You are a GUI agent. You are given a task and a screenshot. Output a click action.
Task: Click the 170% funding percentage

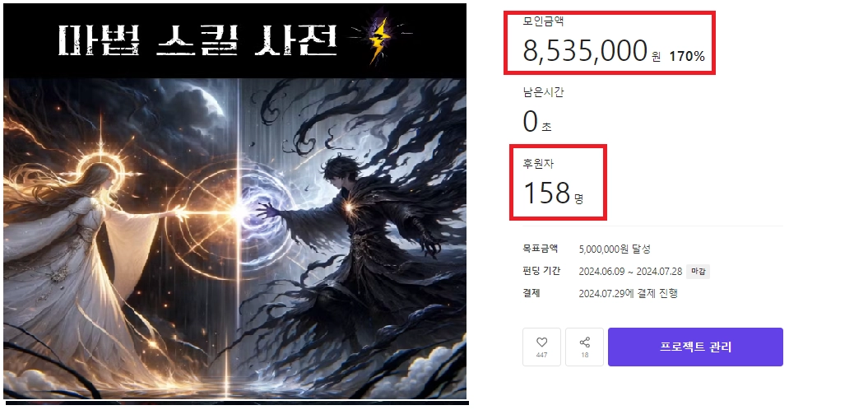click(x=687, y=56)
